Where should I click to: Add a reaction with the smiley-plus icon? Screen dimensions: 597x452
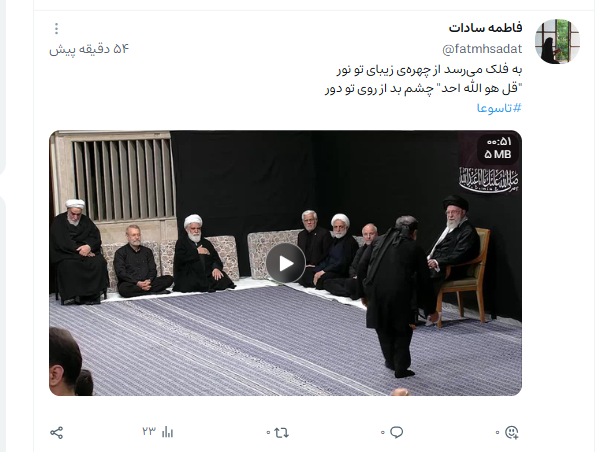click(x=511, y=432)
